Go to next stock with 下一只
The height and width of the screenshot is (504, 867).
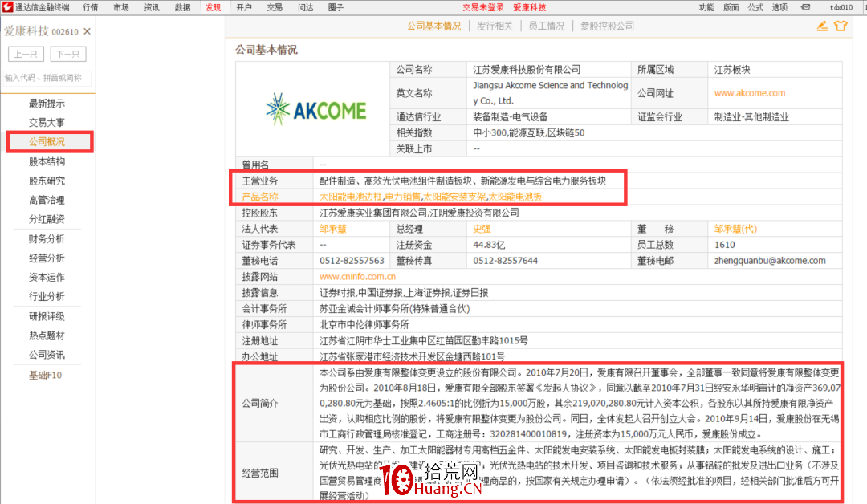68,54
